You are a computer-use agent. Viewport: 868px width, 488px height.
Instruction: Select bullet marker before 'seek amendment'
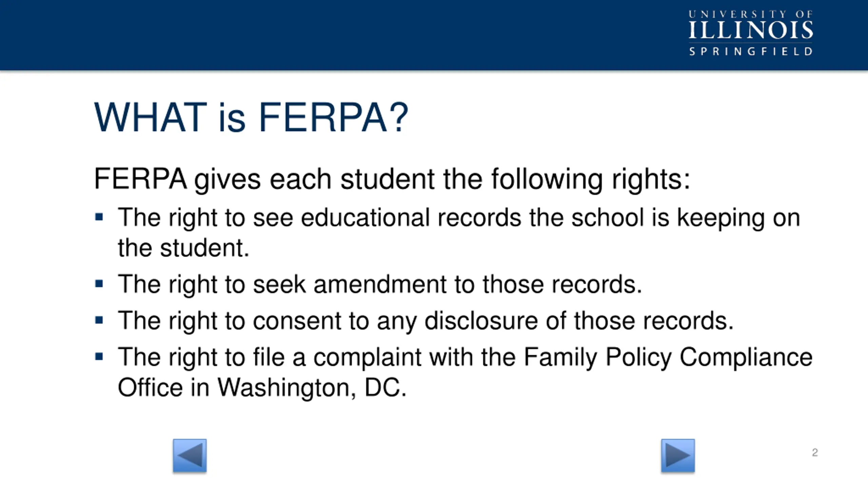99,284
